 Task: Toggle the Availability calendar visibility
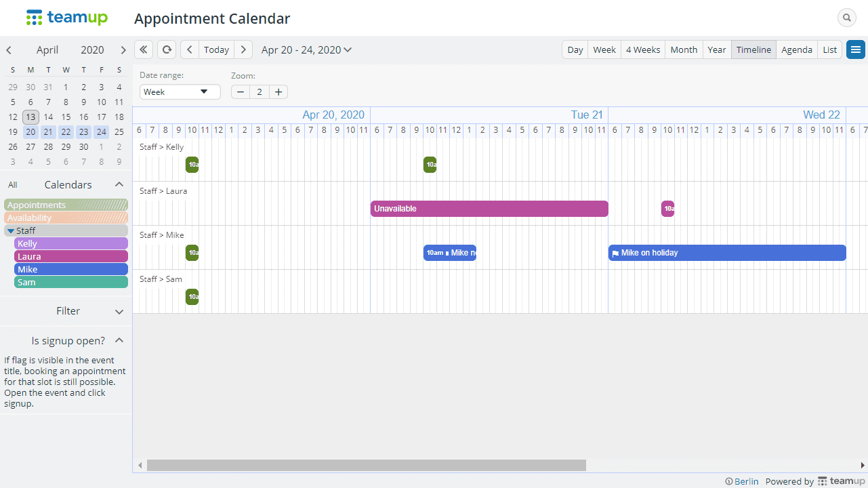point(66,218)
